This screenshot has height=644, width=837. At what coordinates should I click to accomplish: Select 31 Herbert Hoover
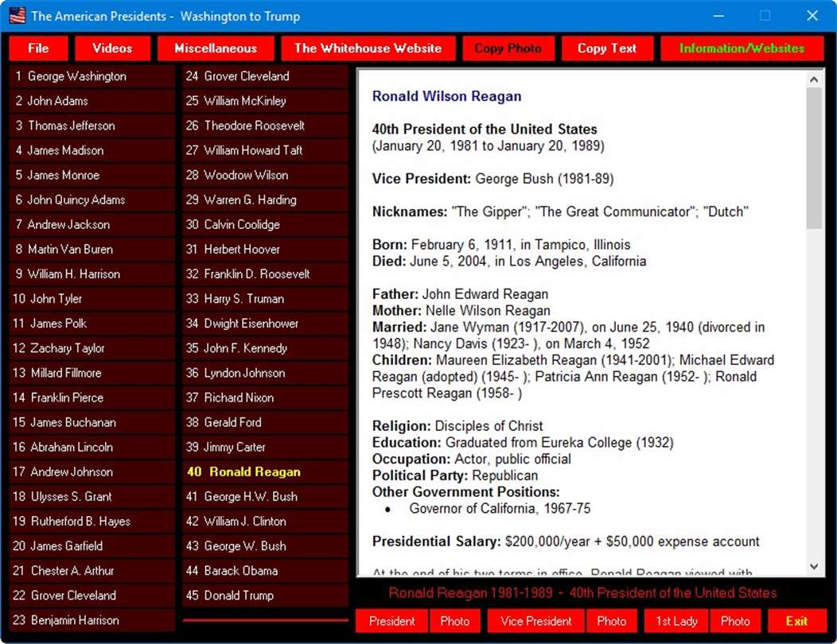(x=265, y=249)
